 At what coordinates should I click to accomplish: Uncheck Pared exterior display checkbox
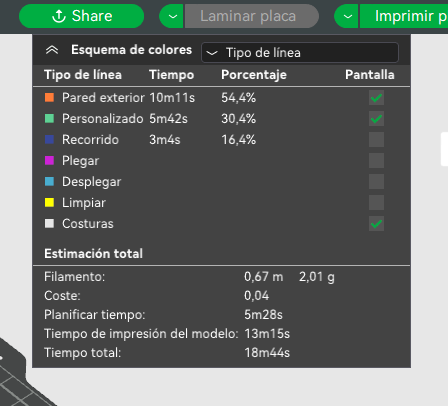376,98
